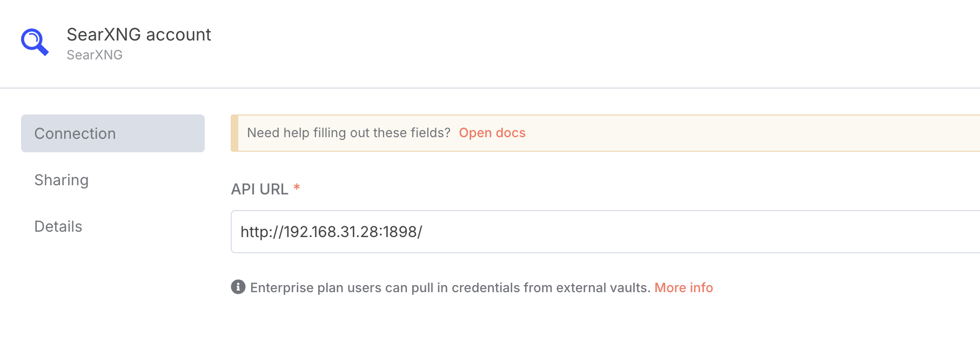Image resolution: width=980 pixels, height=337 pixels.
Task: Click the SearXNG account title
Action: click(139, 35)
